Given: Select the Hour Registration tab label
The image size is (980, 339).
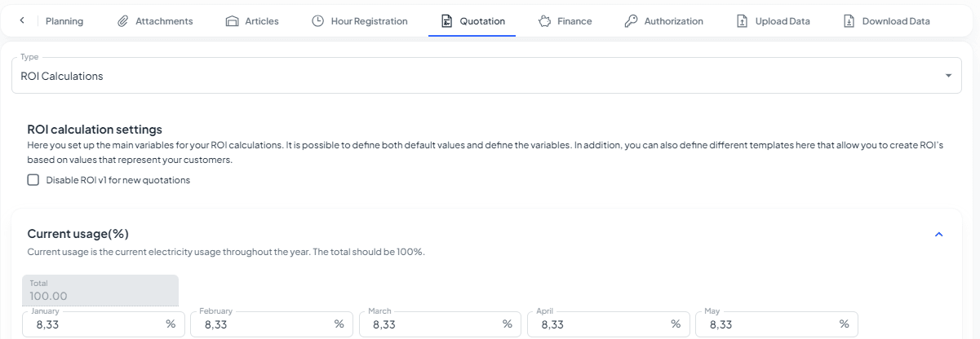Looking at the screenshot, I should 369,21.
